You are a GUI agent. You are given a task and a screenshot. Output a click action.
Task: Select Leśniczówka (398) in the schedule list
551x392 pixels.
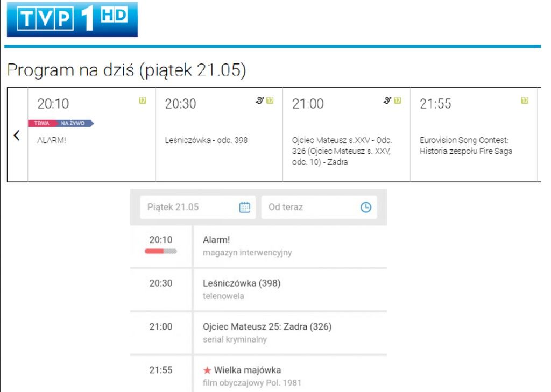[x=242, y=283]
